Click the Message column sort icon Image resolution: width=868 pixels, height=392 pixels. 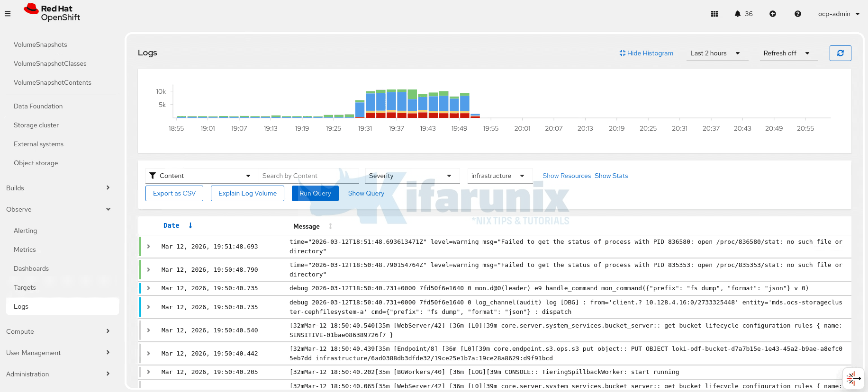(x=330, y=226)
